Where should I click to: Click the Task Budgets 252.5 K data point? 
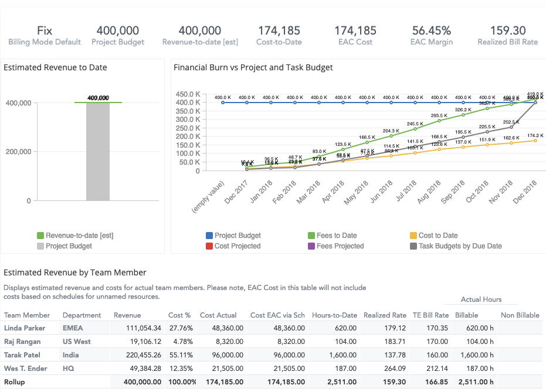(x=511, y=127)
